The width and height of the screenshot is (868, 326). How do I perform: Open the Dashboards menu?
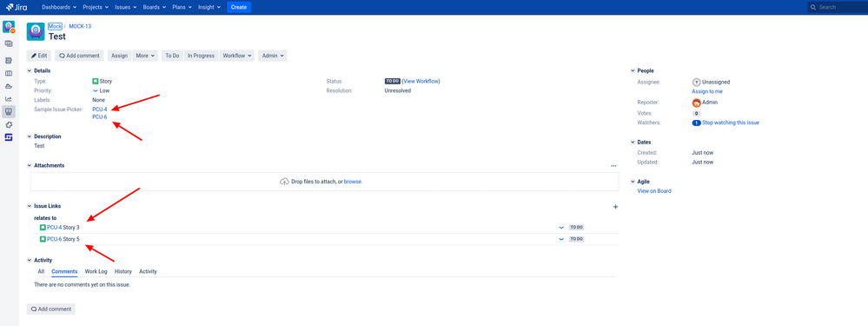(60, 7)
